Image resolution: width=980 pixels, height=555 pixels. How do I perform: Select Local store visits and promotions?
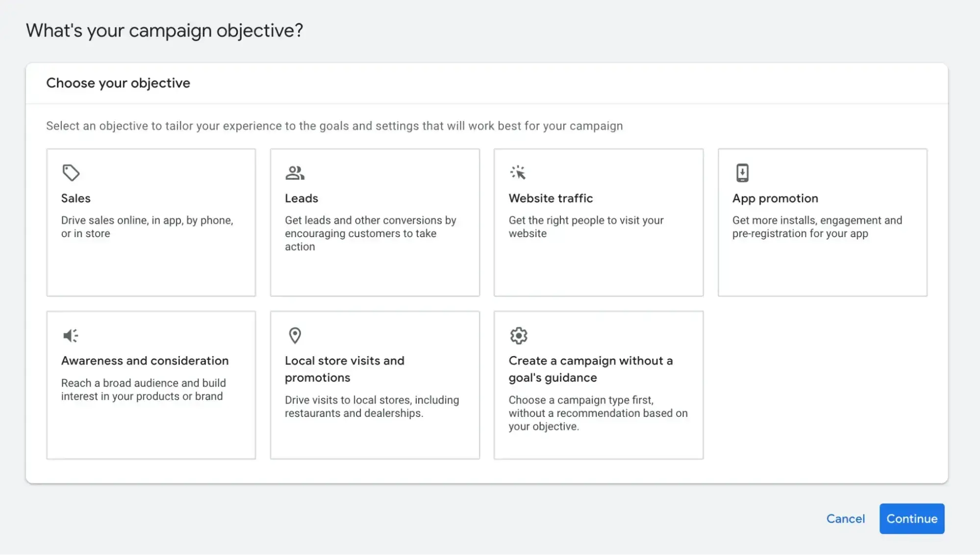click(x=374, y=385)
